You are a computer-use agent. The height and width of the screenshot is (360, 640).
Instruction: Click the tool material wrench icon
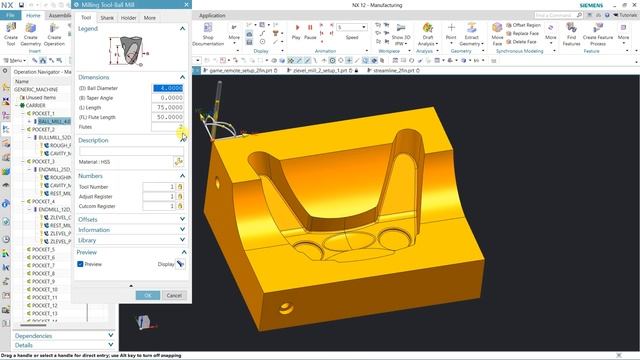click(179, 162)
